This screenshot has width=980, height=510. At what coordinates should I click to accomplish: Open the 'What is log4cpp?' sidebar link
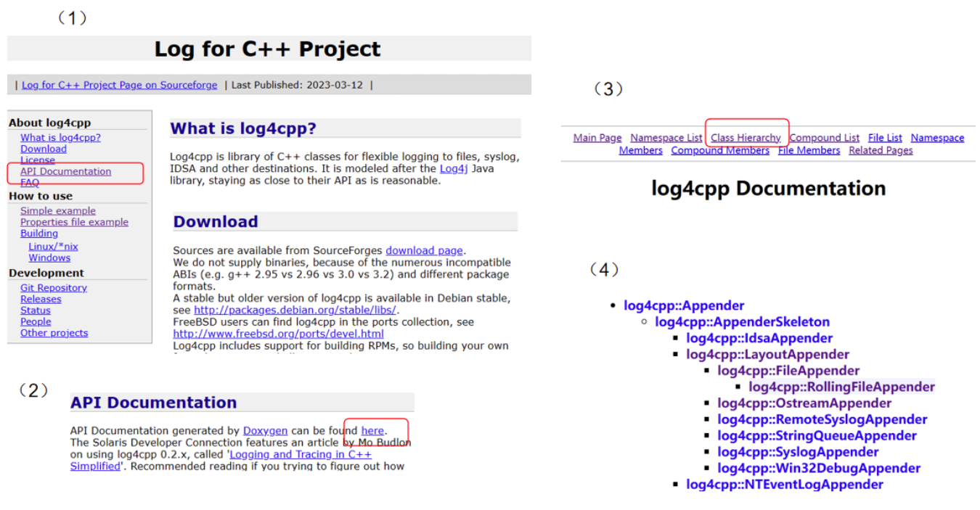pyautogui.click(x=60, y=138)
